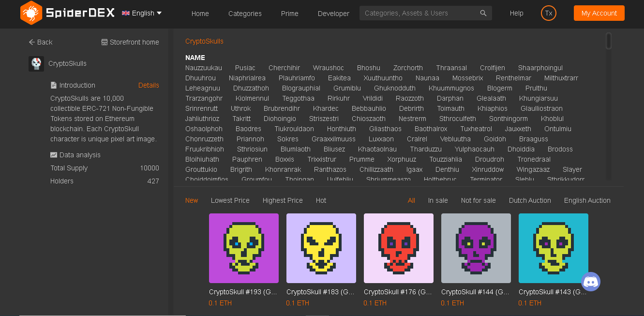Open Storefront home
Viewport: 644px width, 316px height.
(130, 42)
